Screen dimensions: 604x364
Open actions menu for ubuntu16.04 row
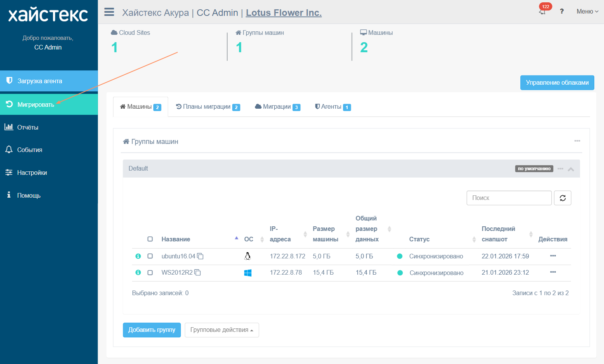point(553,256)
